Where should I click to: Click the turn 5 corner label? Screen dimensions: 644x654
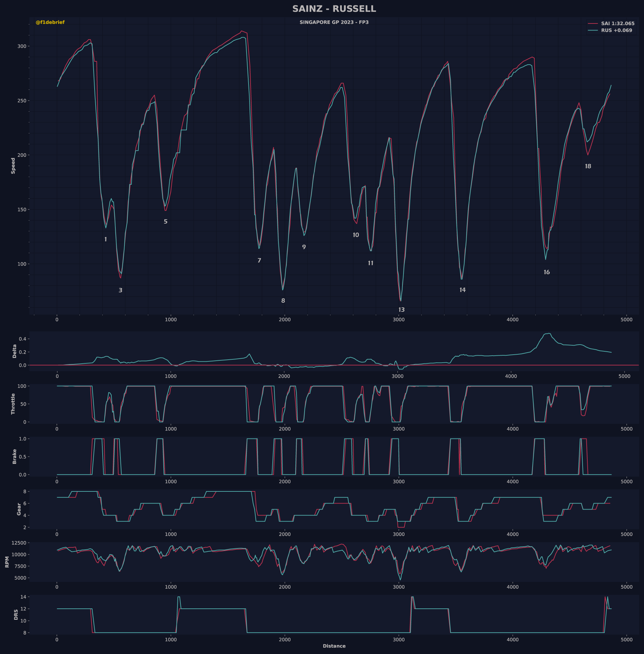[x=165, y=222]
